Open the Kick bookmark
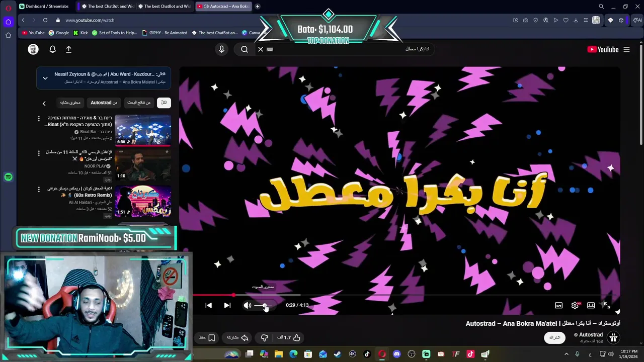This screenshot has width=644, height=362. 80,33
